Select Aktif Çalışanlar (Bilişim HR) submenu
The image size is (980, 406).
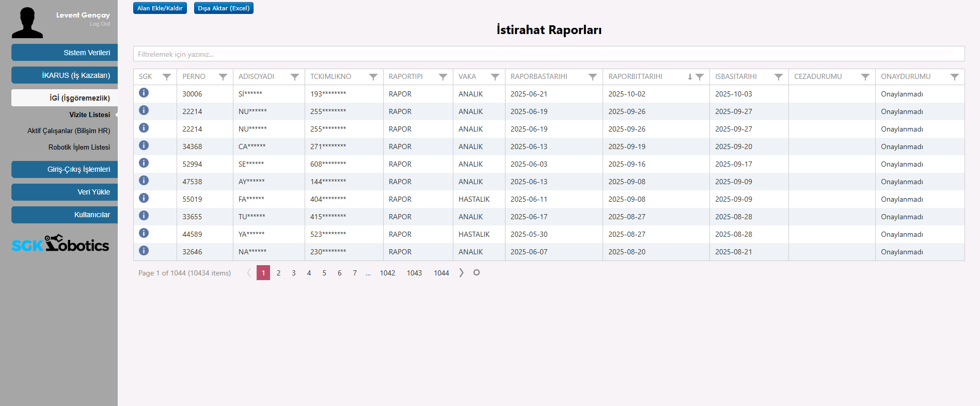[69, 131]
